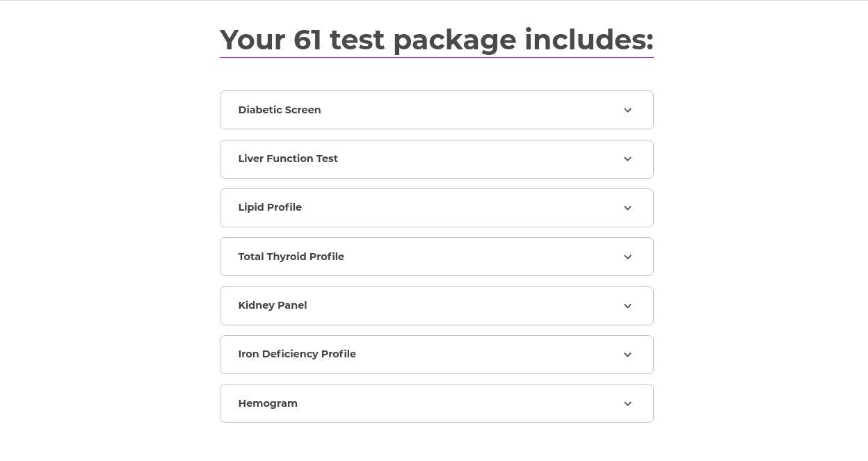Expand the Diabetic Screen accordion row
Viewport: 868px width, 461px height.
[x=436, y=110]
